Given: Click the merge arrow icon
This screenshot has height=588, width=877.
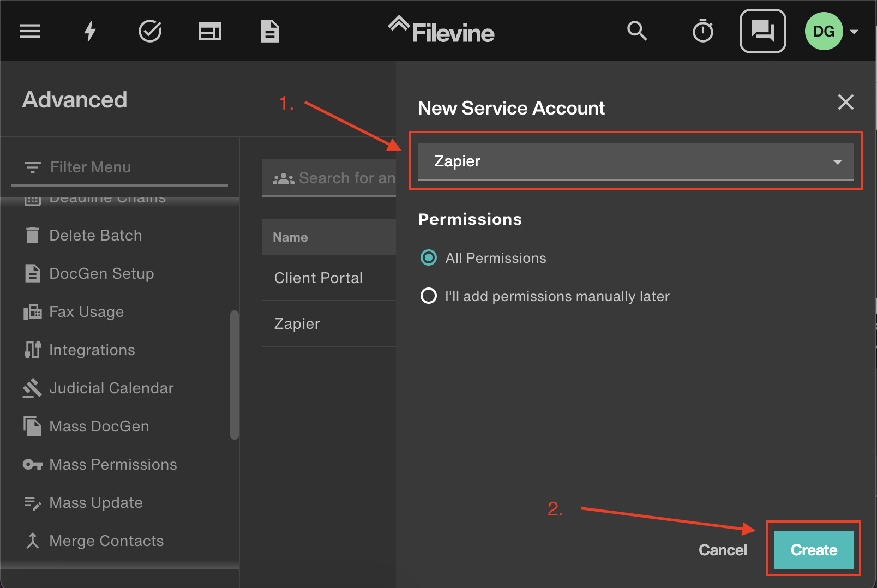Looking at the screenshot, I should click(x=33, y=541).
